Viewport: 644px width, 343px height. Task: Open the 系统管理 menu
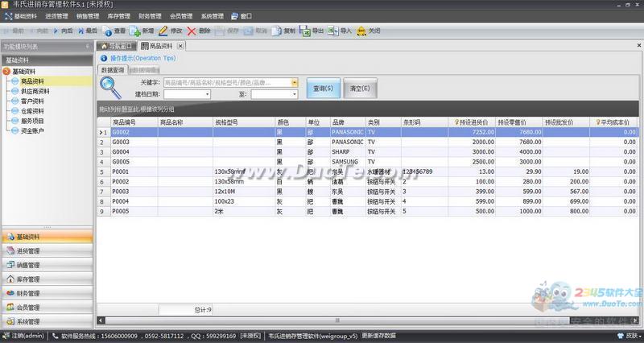[213, 16]
